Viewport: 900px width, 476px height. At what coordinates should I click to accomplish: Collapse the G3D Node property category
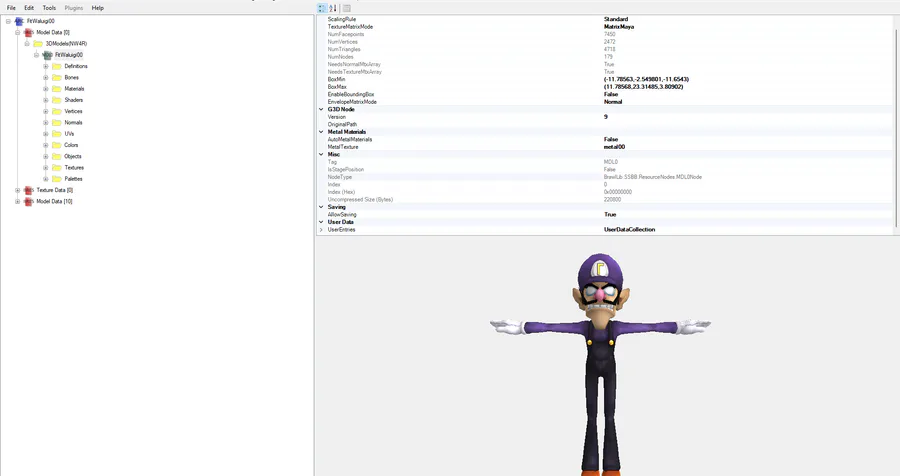click(x=321, y=109)
